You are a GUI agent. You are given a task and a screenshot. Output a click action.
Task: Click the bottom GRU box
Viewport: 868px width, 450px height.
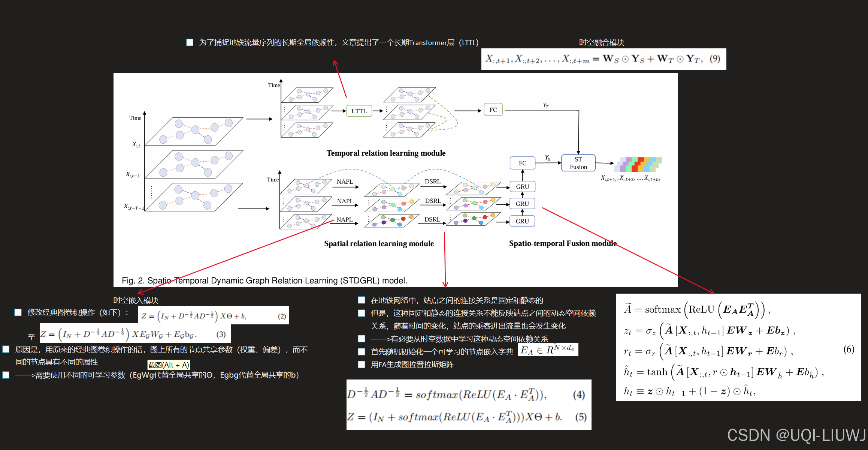(522, 221)
